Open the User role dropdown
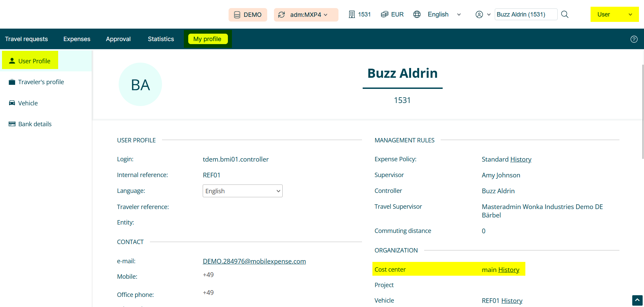 click(614, 14)
